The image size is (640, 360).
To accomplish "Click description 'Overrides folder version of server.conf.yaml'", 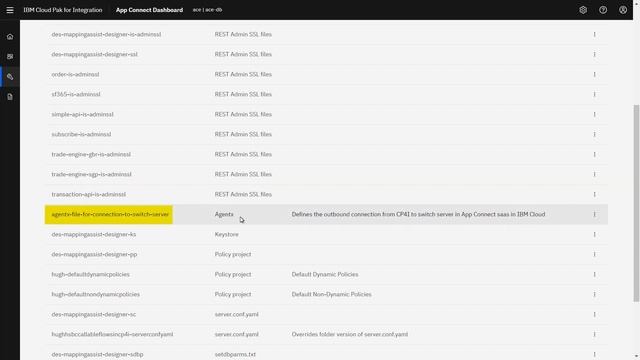I will 350,334.
